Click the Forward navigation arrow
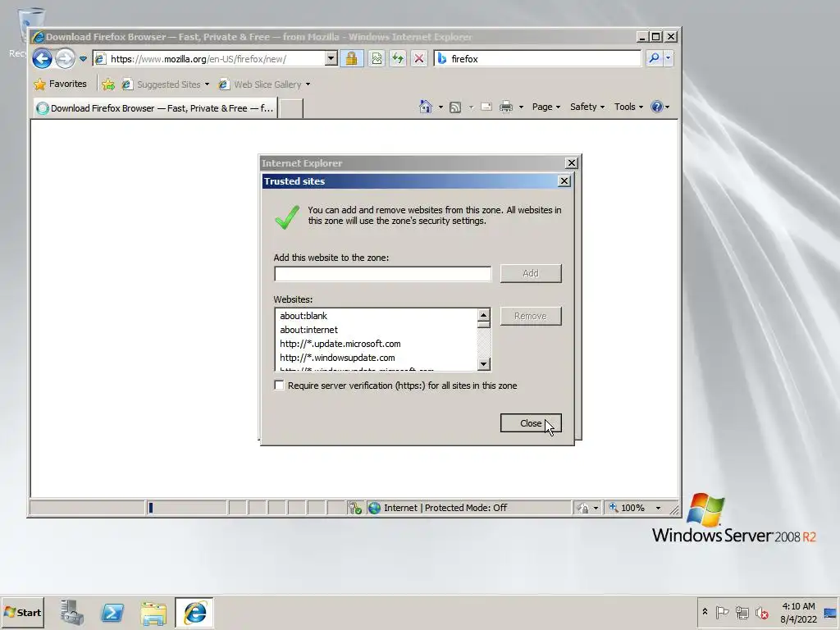The height and width of the screenshot is (630, 840). click(x=65, y=58)
